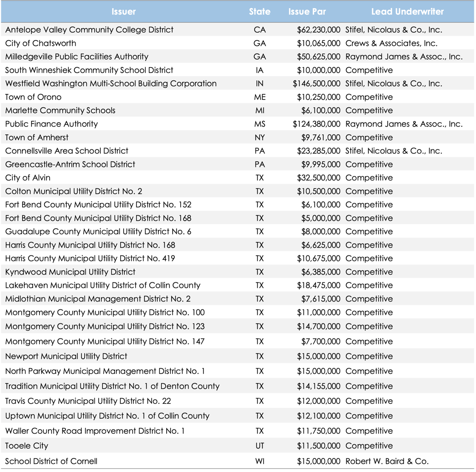Click the $62,230,000 issue par value
The image size is (476, 472).
(x=318, y=30)
